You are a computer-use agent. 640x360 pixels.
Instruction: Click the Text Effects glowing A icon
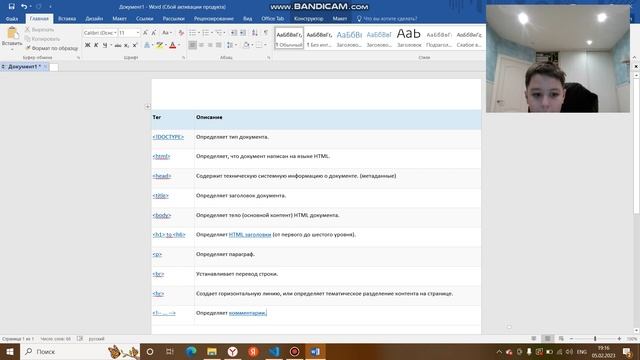tap(147, 45)
